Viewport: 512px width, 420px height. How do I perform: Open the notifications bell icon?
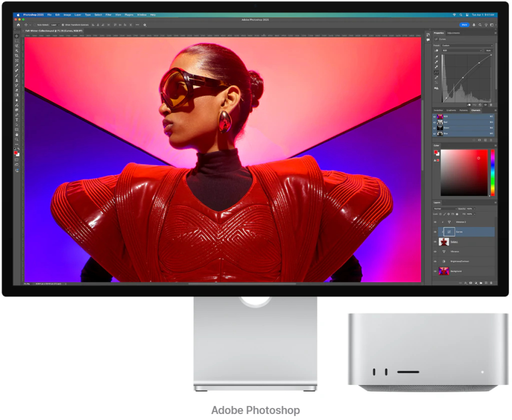point(474,25)
